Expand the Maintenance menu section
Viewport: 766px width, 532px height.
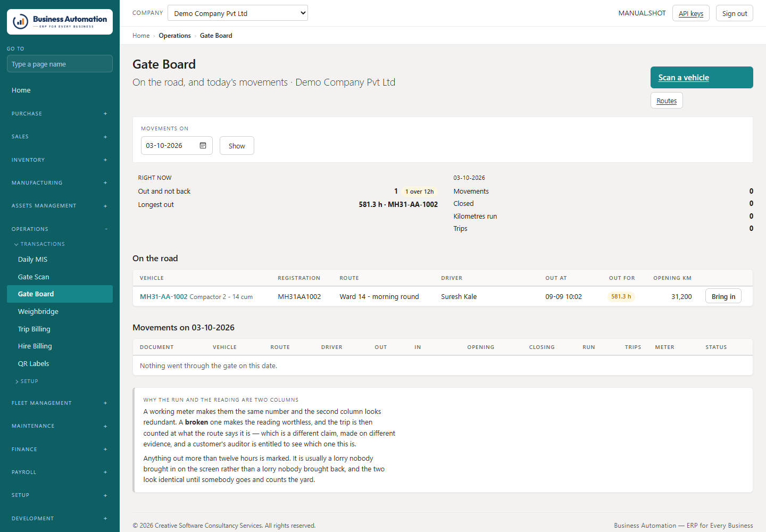60,426
